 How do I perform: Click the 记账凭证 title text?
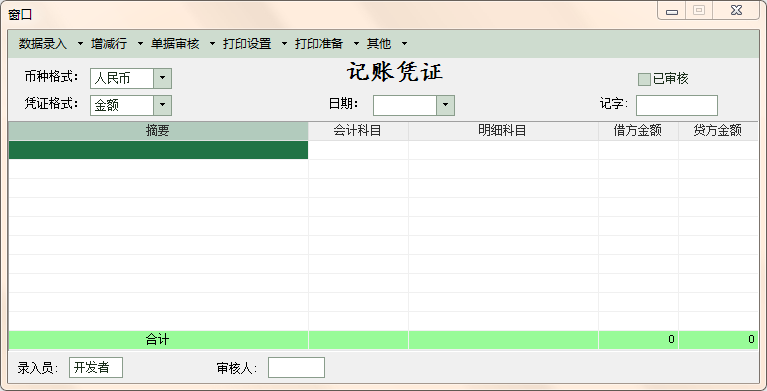coord(395,72)
